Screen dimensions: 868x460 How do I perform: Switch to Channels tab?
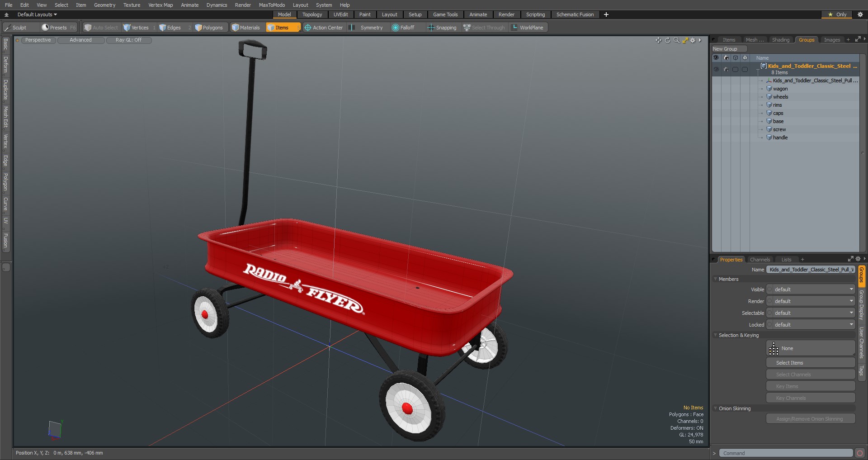click(x=759, y=260)
